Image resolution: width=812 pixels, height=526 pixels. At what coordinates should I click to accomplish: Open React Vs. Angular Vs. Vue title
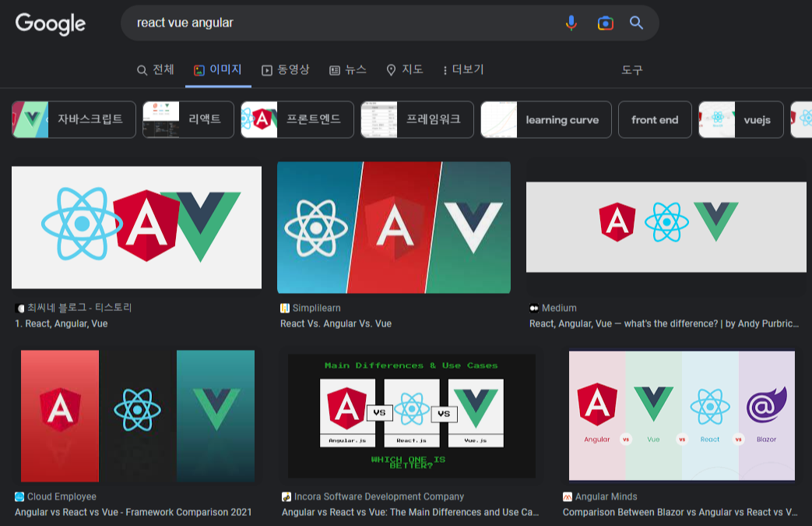336,324
